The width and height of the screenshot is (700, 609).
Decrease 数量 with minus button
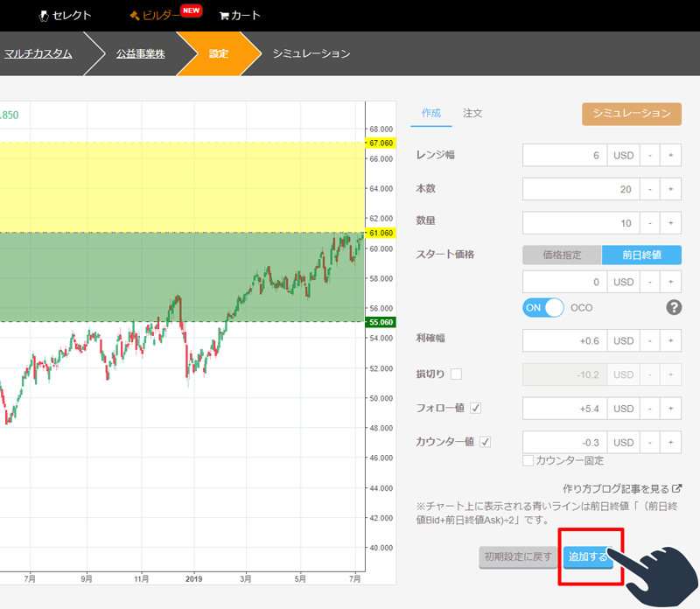(x=650, y=223)
